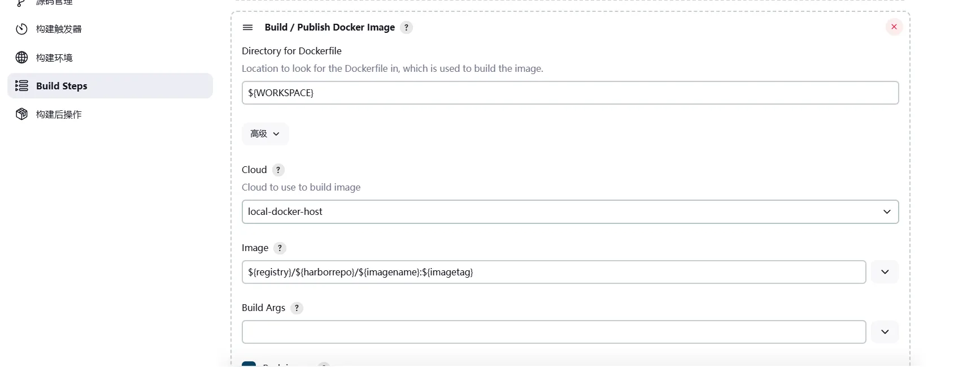
Task: Expand the 高级 advanced options
Action: coord(265,134)
